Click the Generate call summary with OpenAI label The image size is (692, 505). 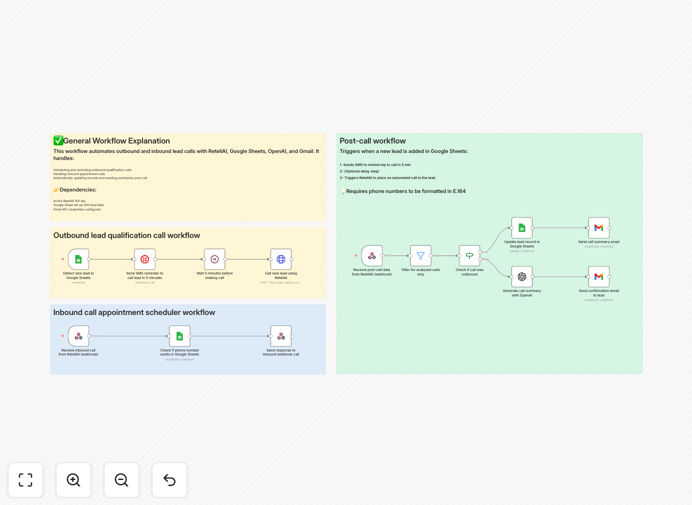click(522, 293)
